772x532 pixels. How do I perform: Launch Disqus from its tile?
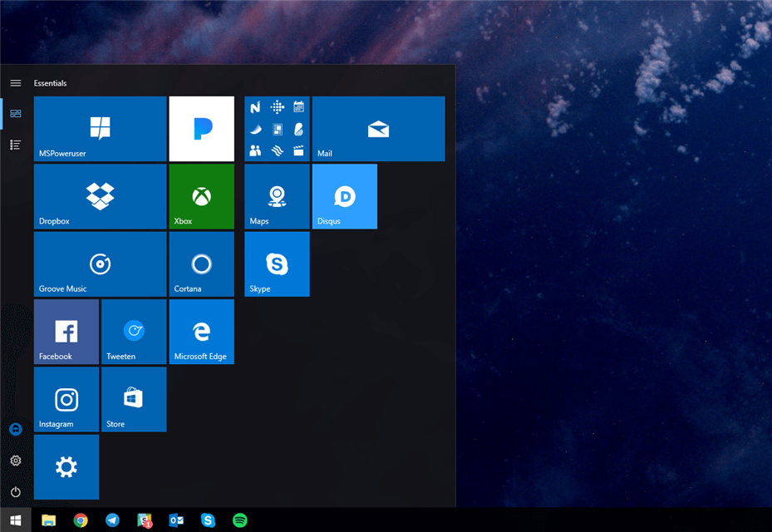coord(344,196)
